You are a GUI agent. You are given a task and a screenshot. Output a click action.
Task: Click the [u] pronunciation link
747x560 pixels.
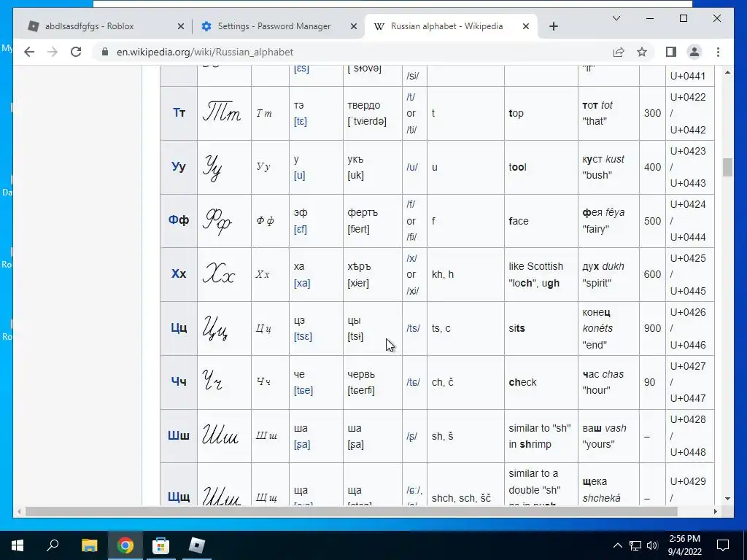[x=299, y=175]
